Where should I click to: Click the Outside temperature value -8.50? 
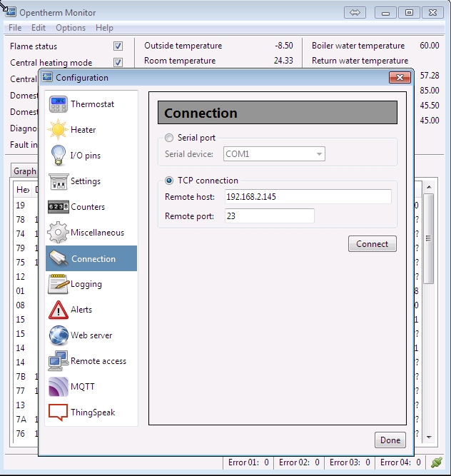coord(284,46)
